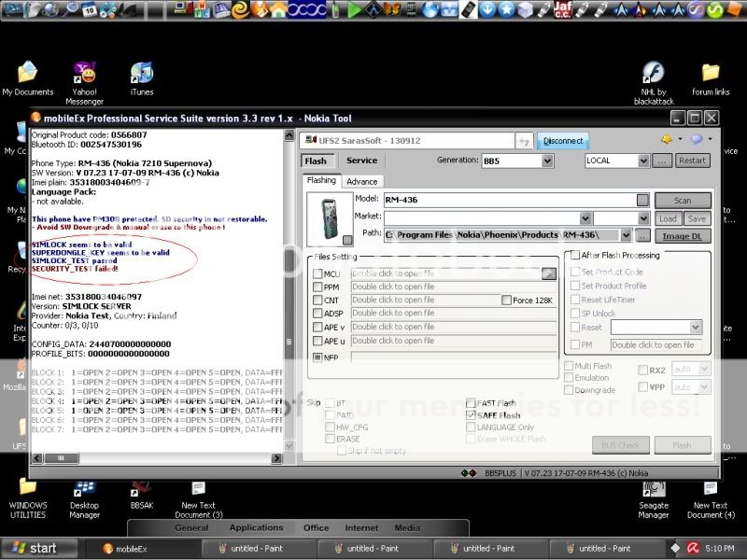Click the Jaf c.c. icon in top dock

[563, 9]
